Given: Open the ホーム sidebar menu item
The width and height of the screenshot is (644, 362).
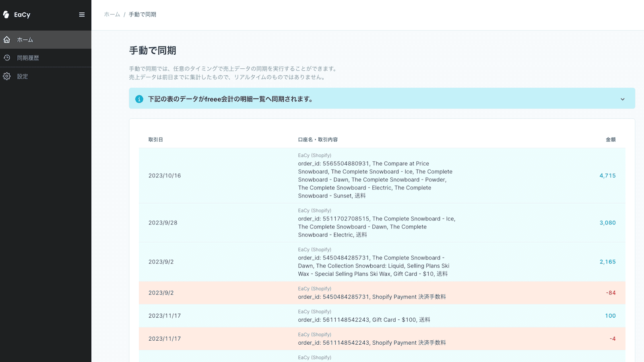Looking at the screenshot, I should 25,40.
